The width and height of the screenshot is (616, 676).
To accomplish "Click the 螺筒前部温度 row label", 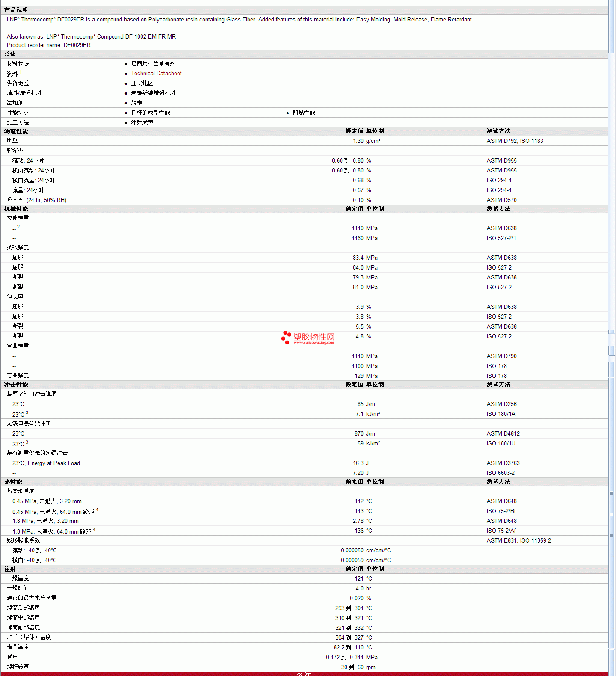I will [x=23, y=627].
